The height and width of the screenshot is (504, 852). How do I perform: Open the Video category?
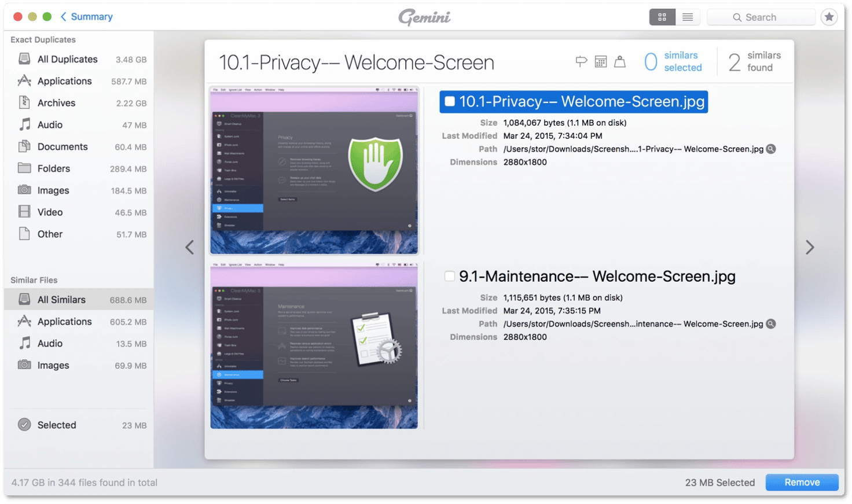click(x=79, y=212)
